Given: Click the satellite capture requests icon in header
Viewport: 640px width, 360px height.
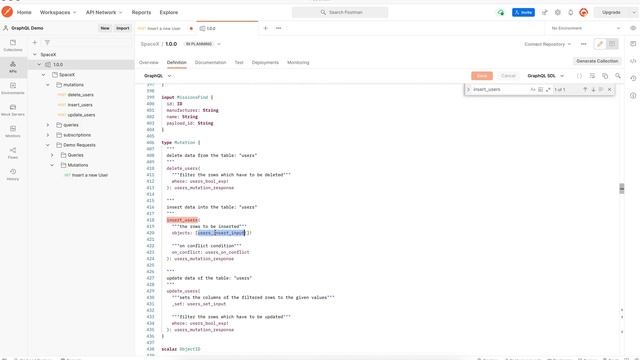Looking at the screenshot, I should (544, 12).
